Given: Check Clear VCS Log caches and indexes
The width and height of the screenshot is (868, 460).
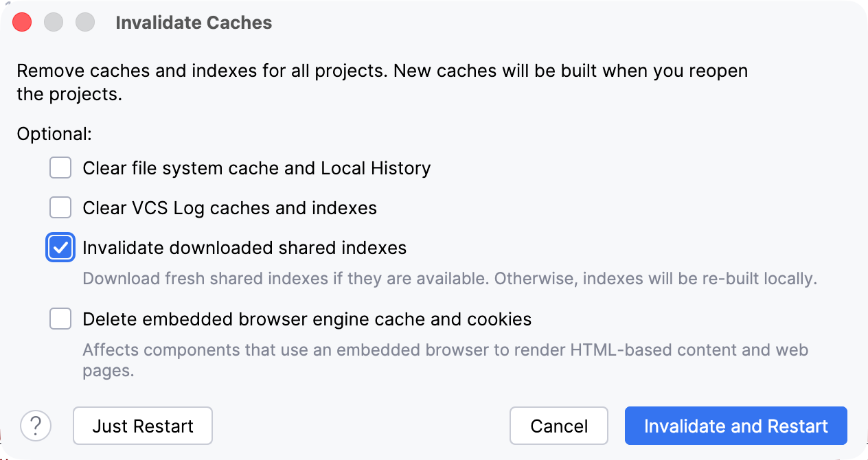Looking at the screenshot, I should [60, 207].
